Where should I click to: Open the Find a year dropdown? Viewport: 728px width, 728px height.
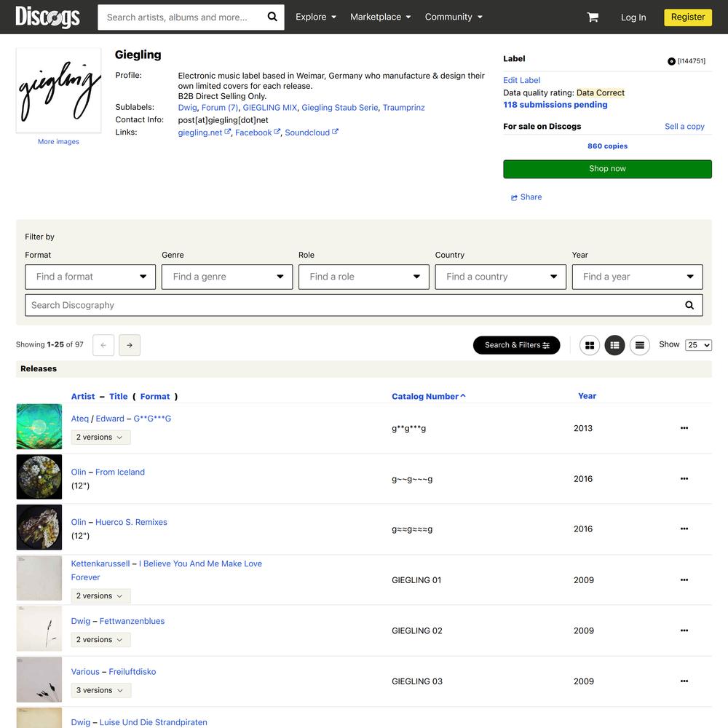tap(637, 277)
